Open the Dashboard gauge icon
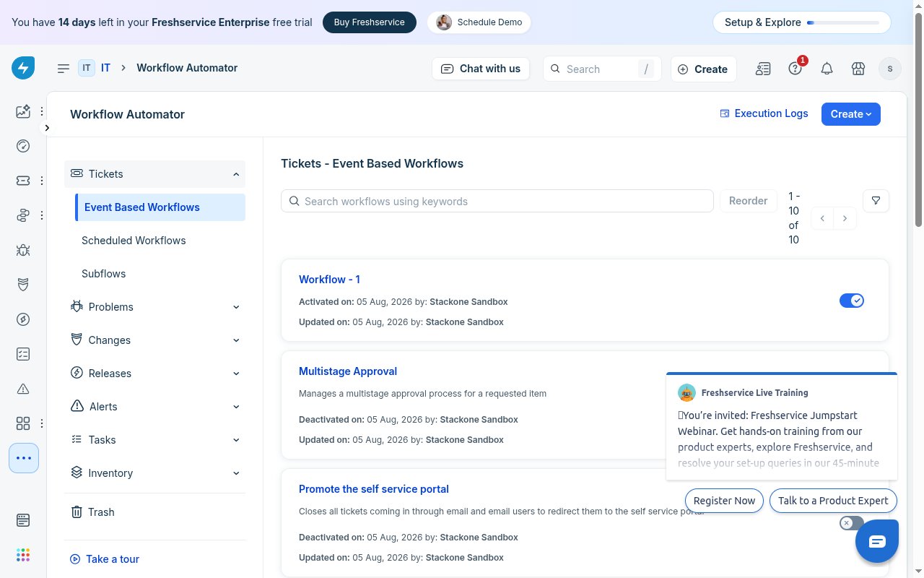924x578 pixels. (23, 146)
